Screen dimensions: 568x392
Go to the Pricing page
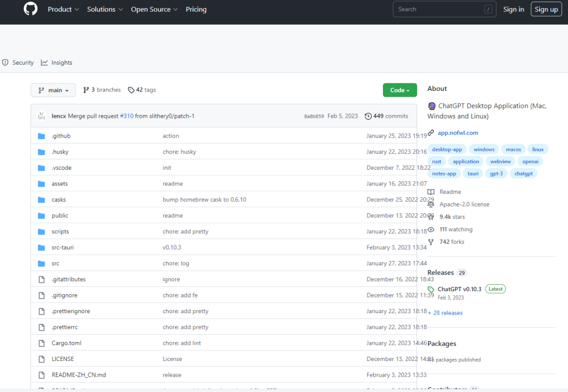click(x=196, y=9)
